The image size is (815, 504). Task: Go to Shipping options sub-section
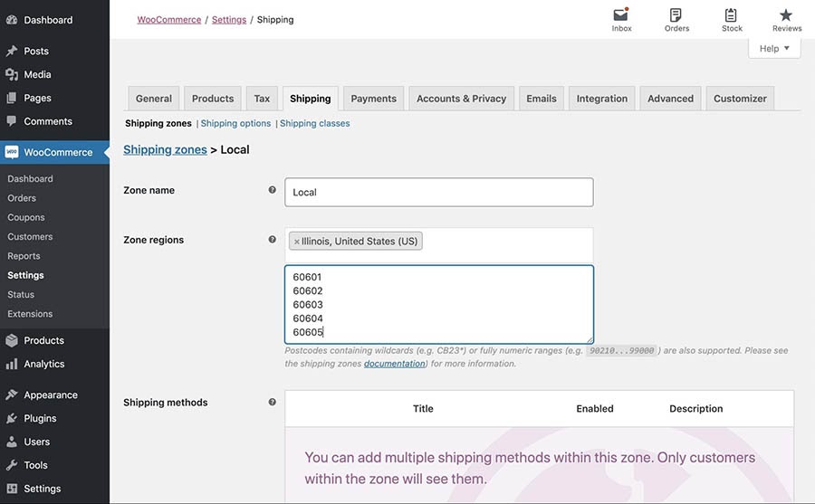pyautogui.click(x=235, y=123)
